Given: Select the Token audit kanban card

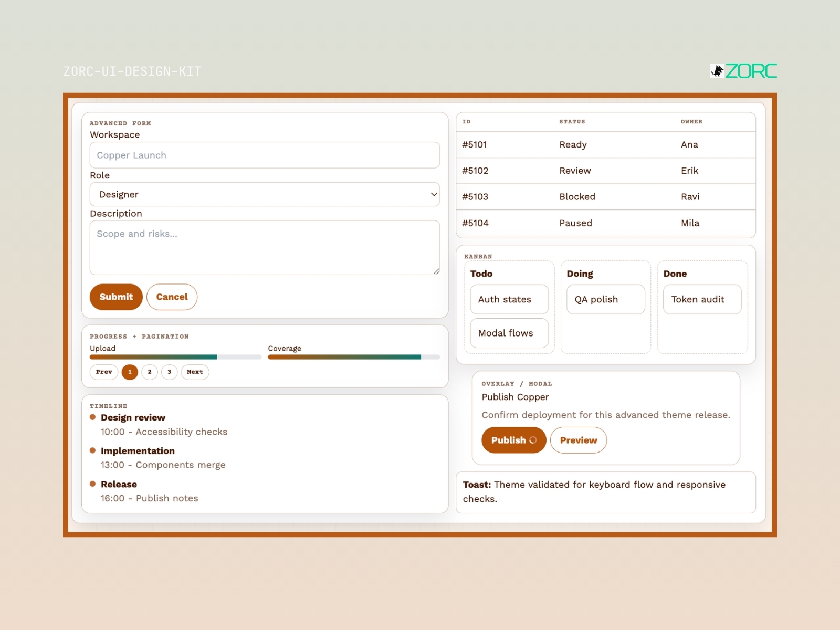Looking at the screenshot, I should (x=702, y=299).
